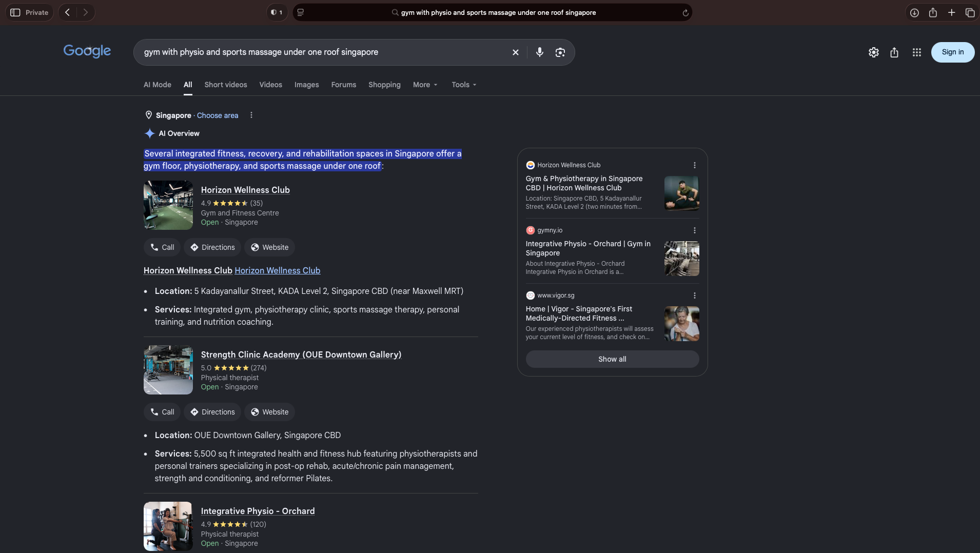The height and width of the screenshot is (553, 980).
Task: Open quick settings gear icon
Action: tap(873, 52)
